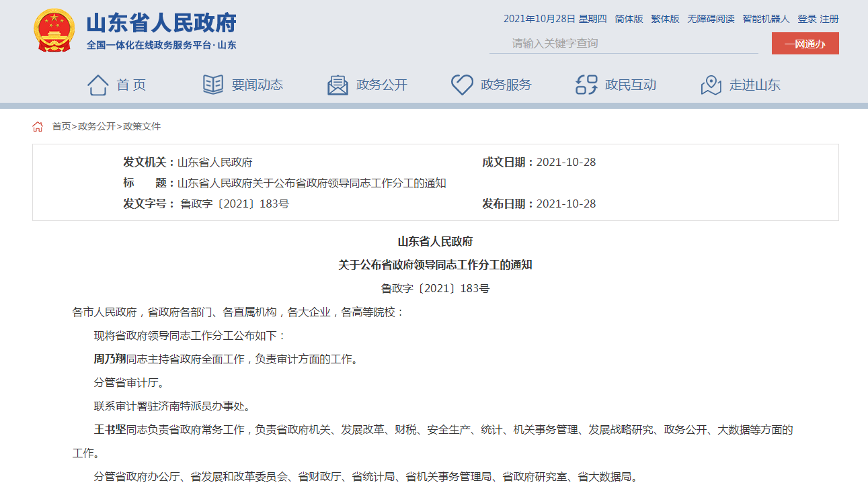Click the 注册 register link

[830, 19]
